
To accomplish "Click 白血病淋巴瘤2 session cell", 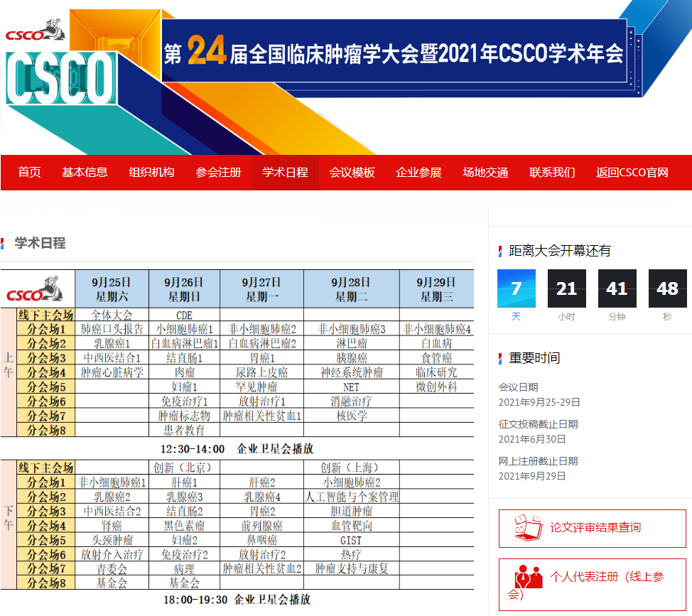I will coord(261,343).
